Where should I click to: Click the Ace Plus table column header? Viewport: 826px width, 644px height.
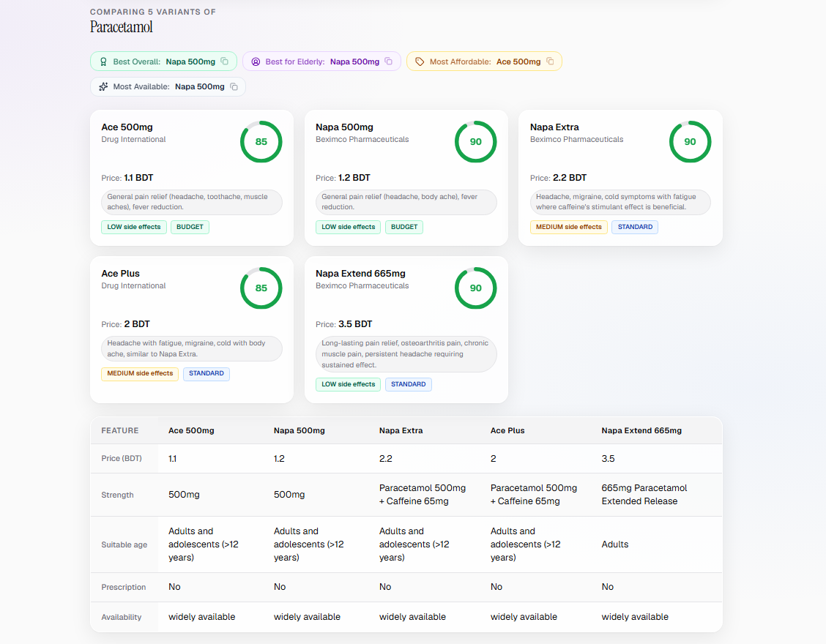coord(507,431)
